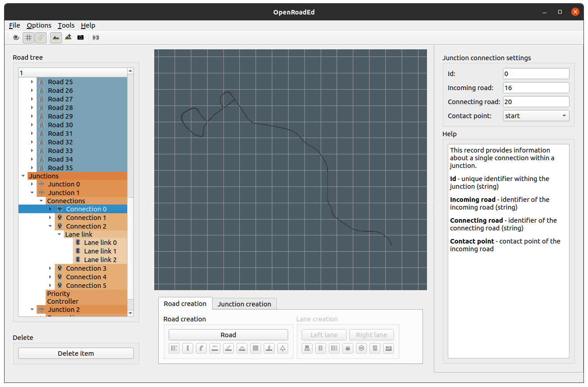Screen dimensions: 588x387
Task: Click the spiral icon in the toolbar
Action: click(16, 38)
